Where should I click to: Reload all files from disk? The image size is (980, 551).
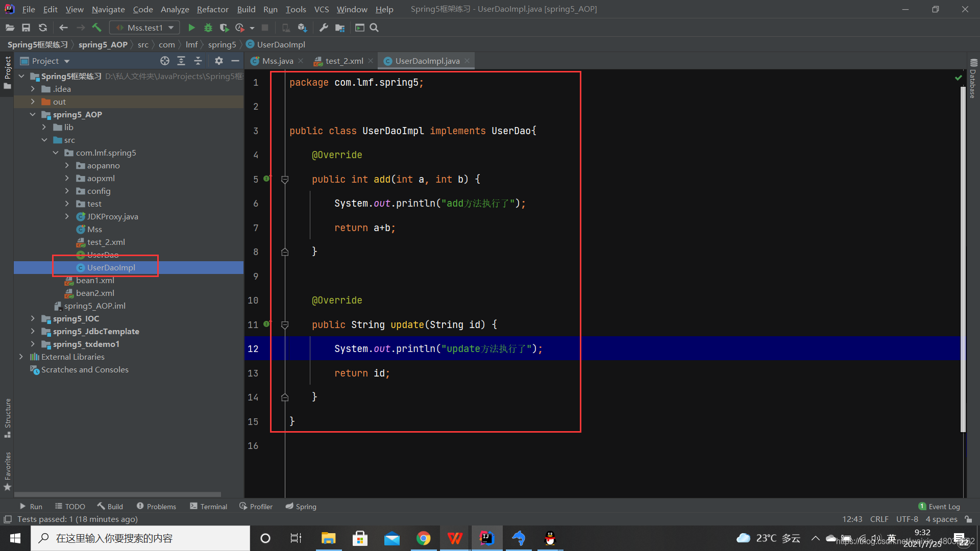pyautogui.click(x=43, y=28)
